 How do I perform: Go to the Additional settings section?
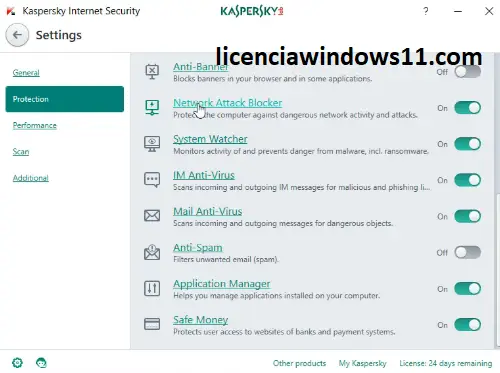coord(31,178)
